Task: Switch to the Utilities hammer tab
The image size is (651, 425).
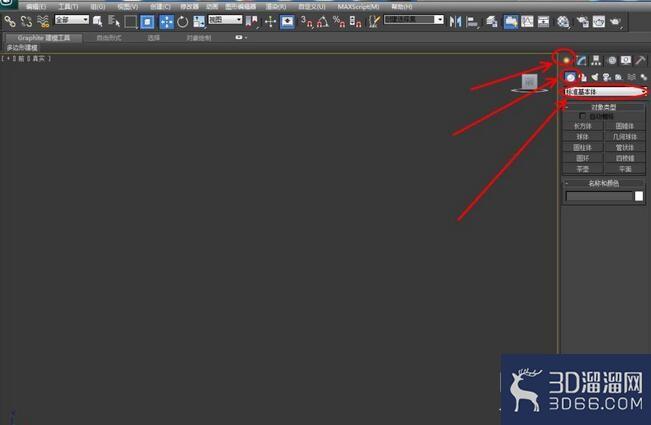Action: pos(641,61)
